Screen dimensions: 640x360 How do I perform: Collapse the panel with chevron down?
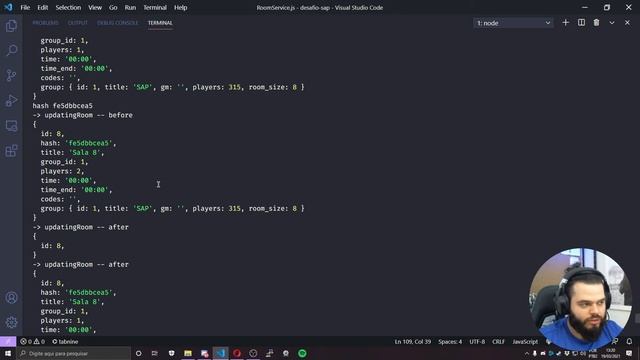(x=612, y=23)
